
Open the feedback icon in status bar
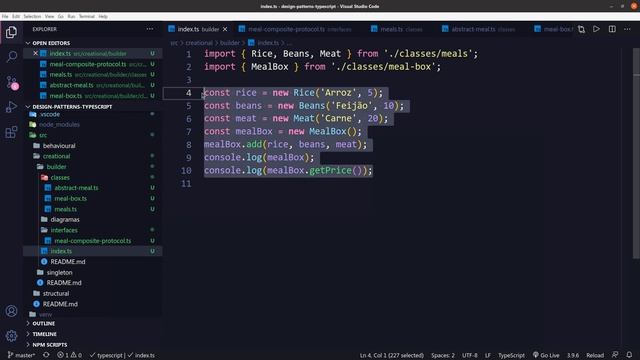615,355
